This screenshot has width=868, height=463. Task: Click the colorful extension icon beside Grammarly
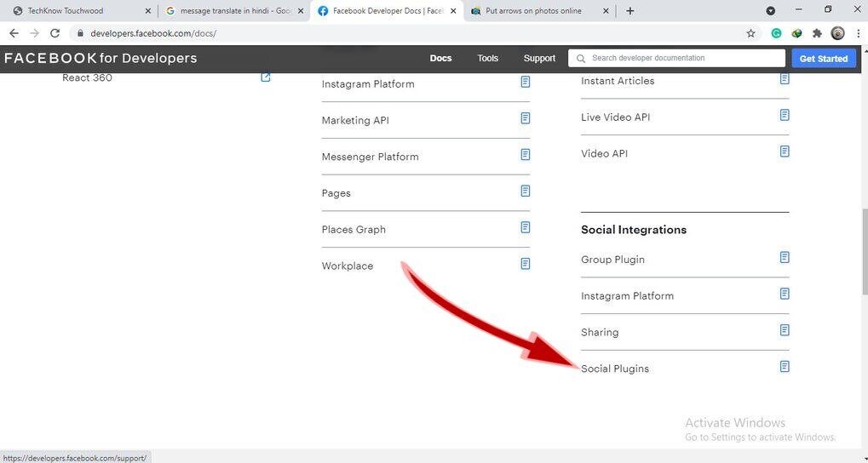pos(797,33)
